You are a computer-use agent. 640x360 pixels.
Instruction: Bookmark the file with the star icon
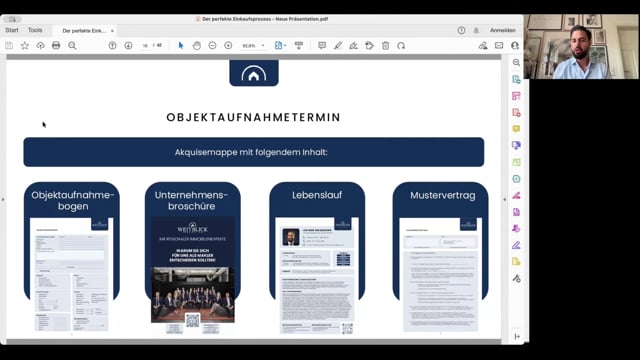(25, 46)
